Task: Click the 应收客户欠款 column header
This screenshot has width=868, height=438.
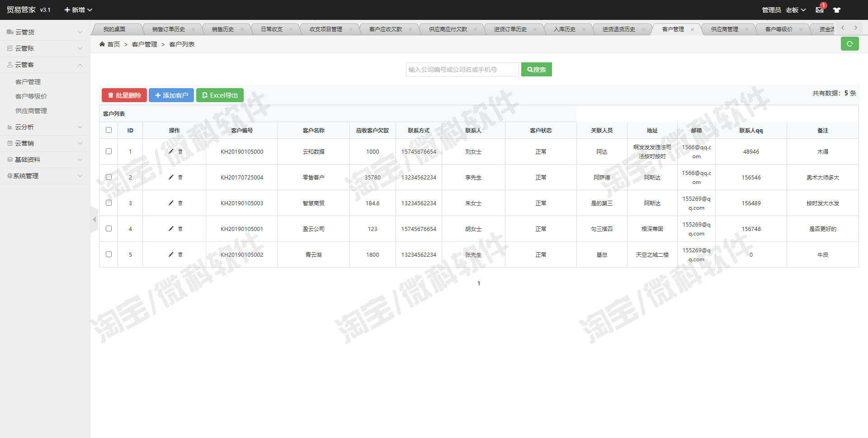Action: pos(373,130)
